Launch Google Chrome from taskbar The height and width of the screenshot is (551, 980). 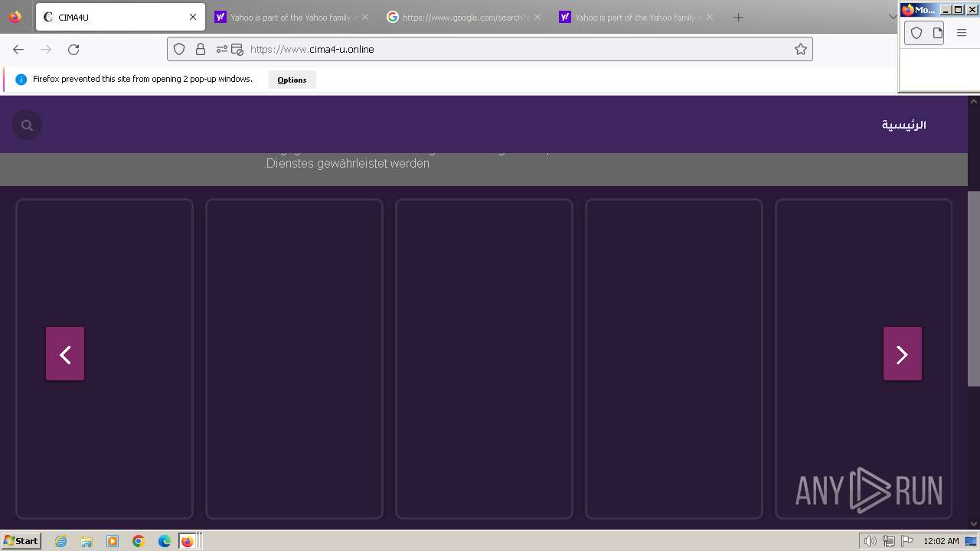(139, 541)
